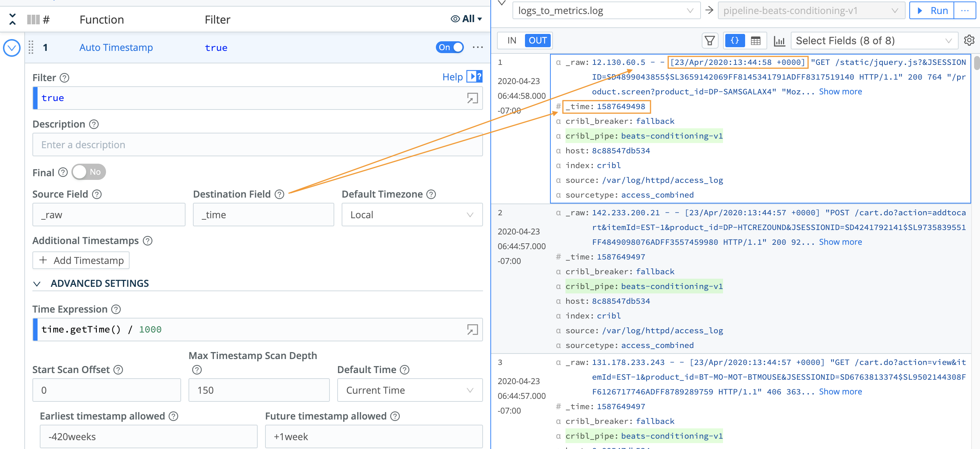Click the filter funnel icon in preview pane
The image size is (980, 449).
pyautogui.click(x=709, y=41)
